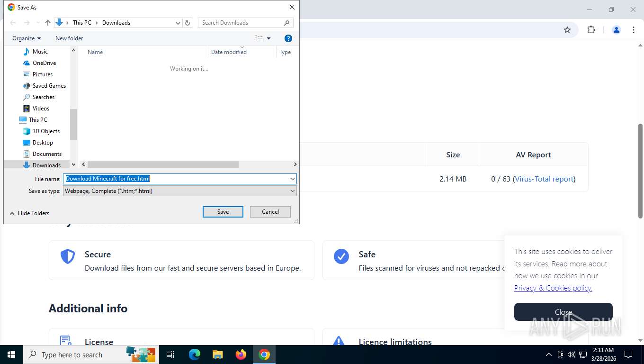Click the Licence limitations warning icon
The height and width of the screenshot is (364, 644).
tap(339, 341)
